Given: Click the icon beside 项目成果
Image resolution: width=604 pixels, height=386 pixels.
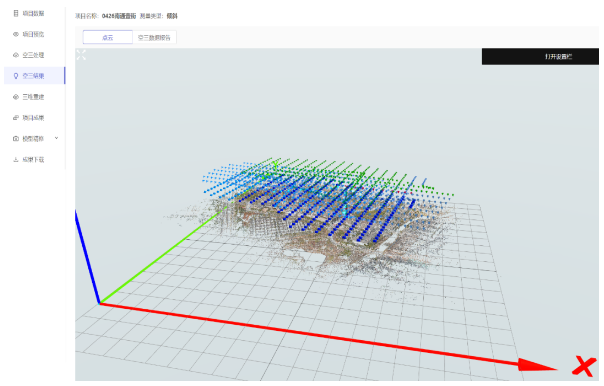Looking at the screenshot, I should pos(16,117).
